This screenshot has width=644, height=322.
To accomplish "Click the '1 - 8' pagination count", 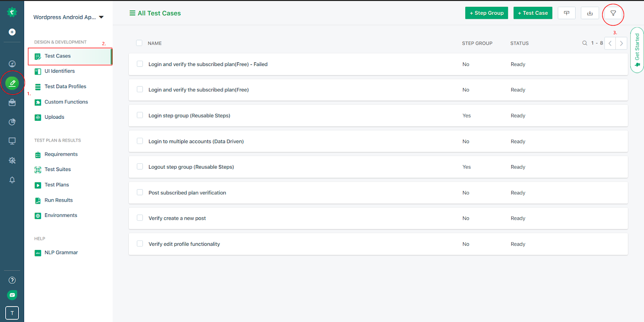I will click(597, 43).
